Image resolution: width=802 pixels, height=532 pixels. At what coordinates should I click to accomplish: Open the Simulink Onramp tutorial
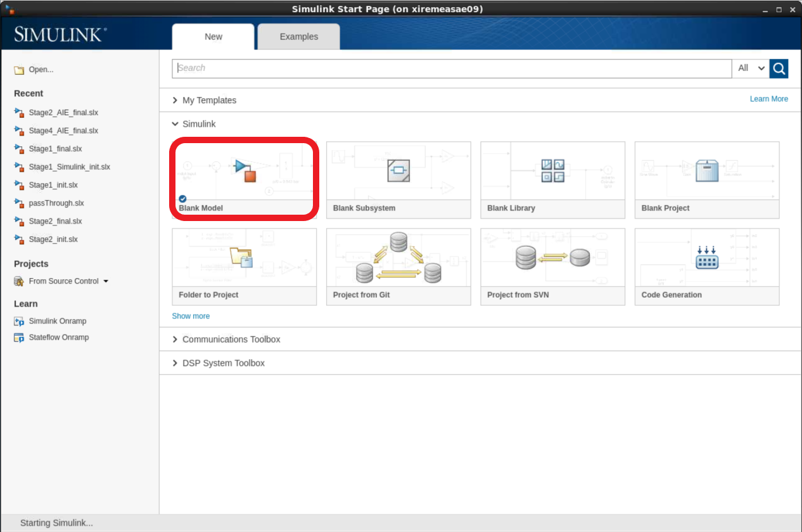57,321
